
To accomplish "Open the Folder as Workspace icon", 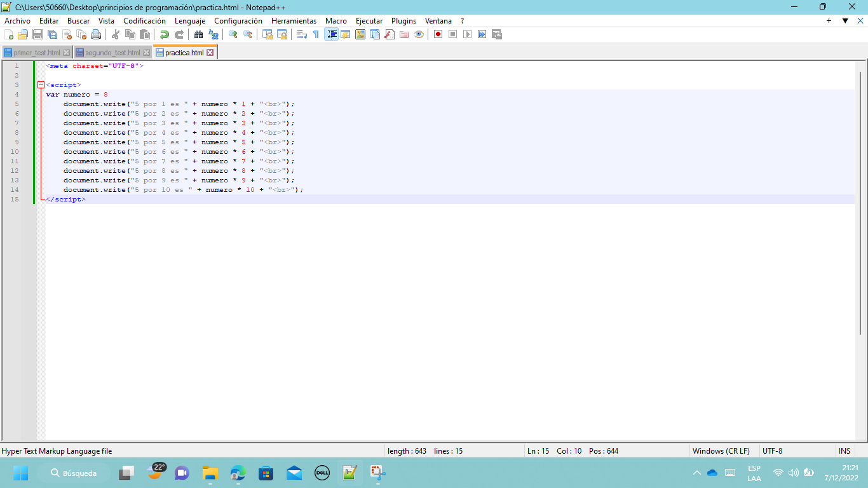I will click(404, 34).
